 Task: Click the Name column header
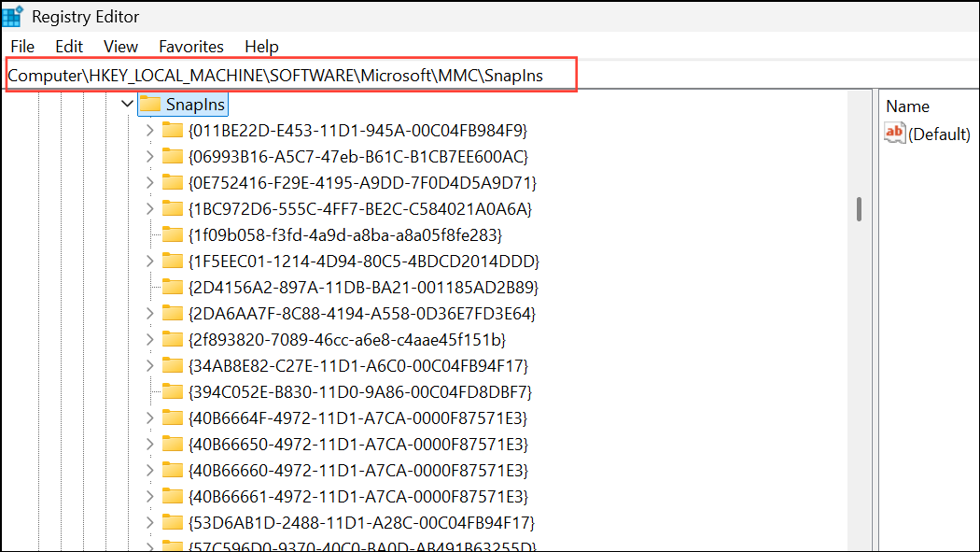click(x=907, y=106)
